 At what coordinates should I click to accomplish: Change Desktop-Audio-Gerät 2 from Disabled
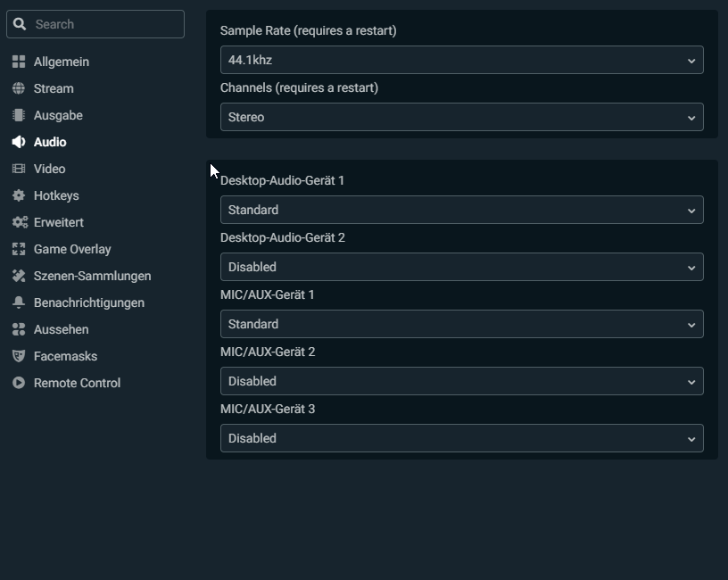[461, 267]
